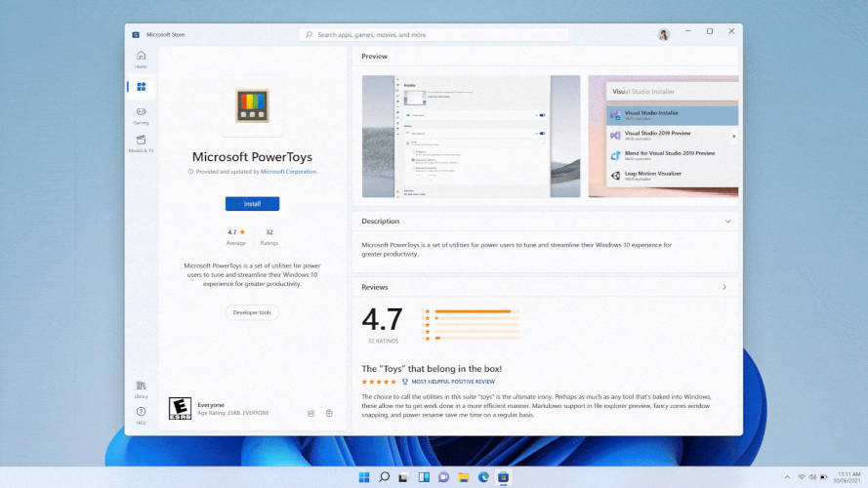The image size is (868, 488).
Task: Install Microsoft PowerToys
Action: [x=253, y=204]
